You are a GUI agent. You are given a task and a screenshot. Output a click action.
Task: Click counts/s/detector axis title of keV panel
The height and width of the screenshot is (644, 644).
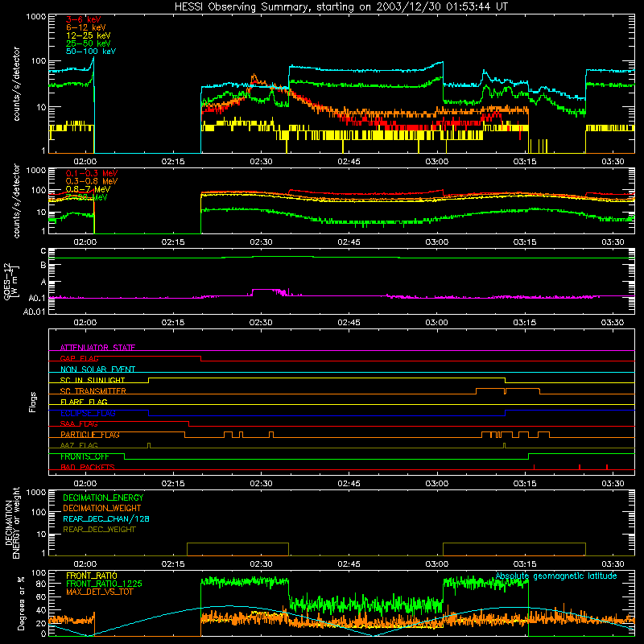(16, 84)
